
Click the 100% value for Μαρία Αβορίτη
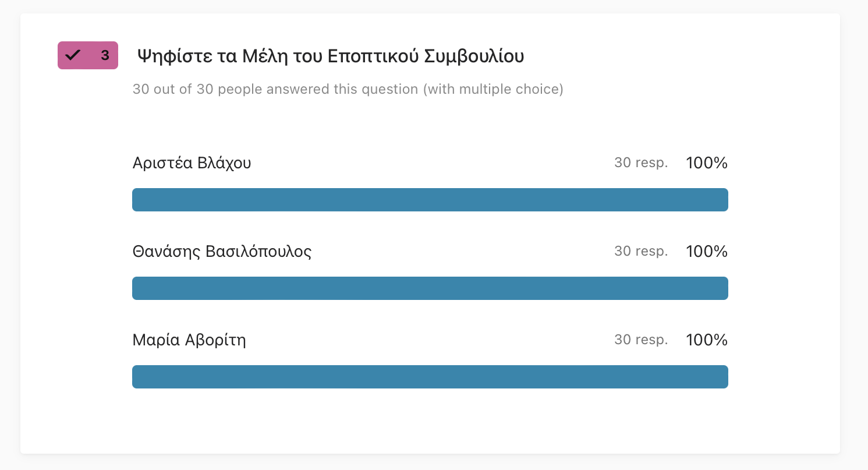[x=707, y=340]
